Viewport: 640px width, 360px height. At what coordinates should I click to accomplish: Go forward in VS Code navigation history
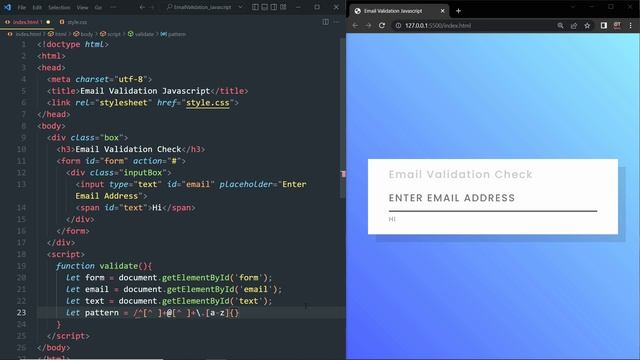pos(152,7)
